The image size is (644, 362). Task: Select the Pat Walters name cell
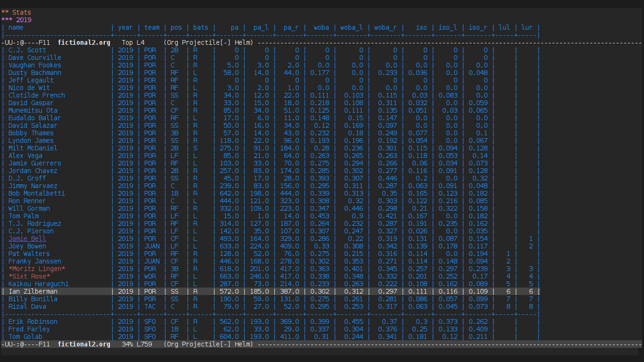pyautogui.click(x=29, y=254)
